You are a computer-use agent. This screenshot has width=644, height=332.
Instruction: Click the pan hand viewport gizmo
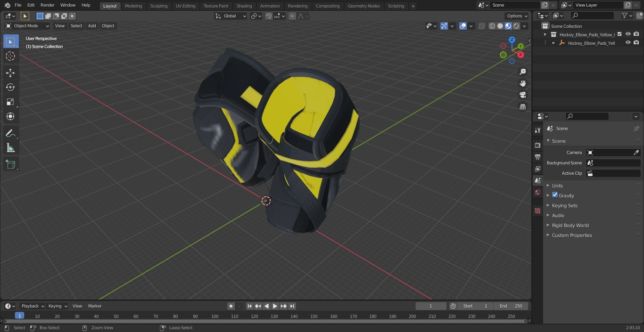click(522, 83)
